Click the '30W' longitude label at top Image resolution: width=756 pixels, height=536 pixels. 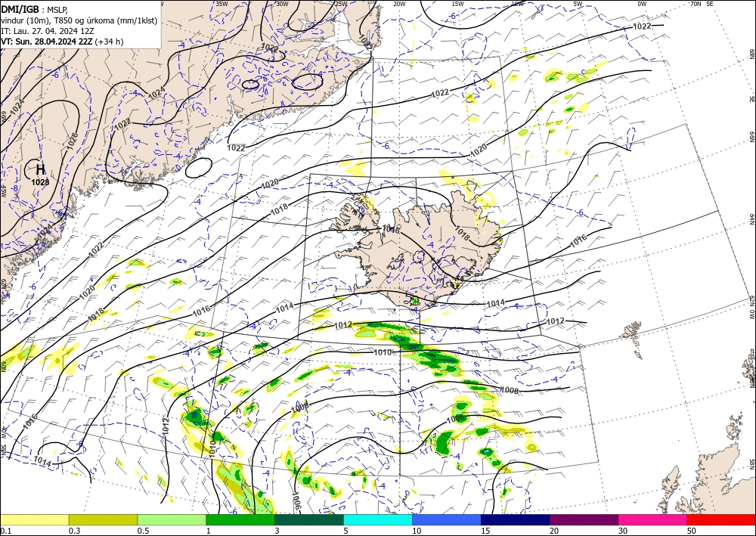click(x=282, y=3)
